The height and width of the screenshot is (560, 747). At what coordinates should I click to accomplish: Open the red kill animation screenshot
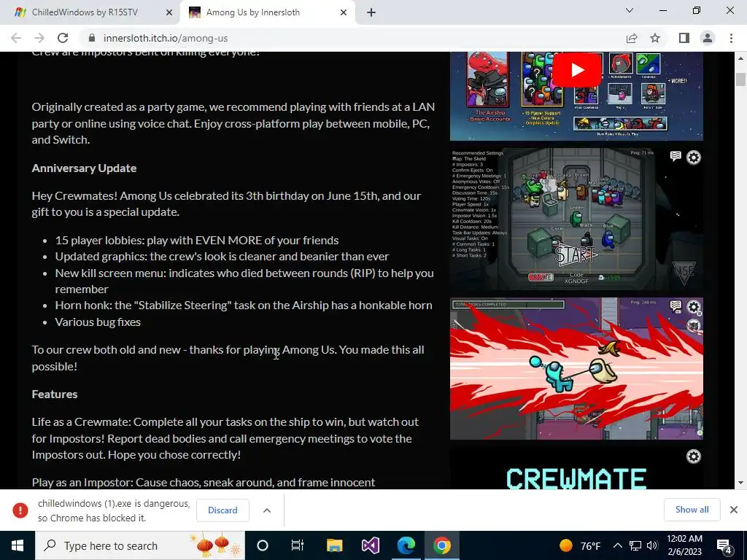point(576,368)
